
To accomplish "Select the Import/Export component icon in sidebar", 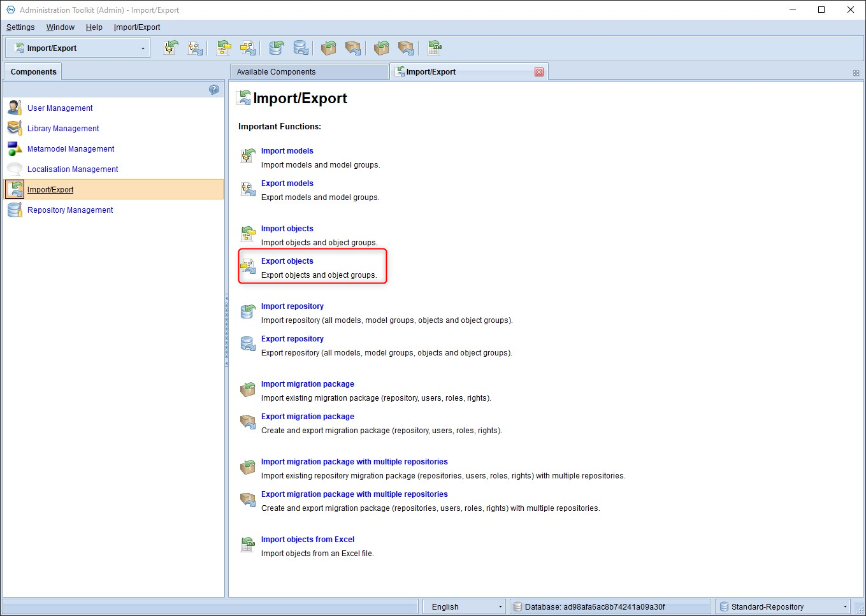I will click(15, 189).
